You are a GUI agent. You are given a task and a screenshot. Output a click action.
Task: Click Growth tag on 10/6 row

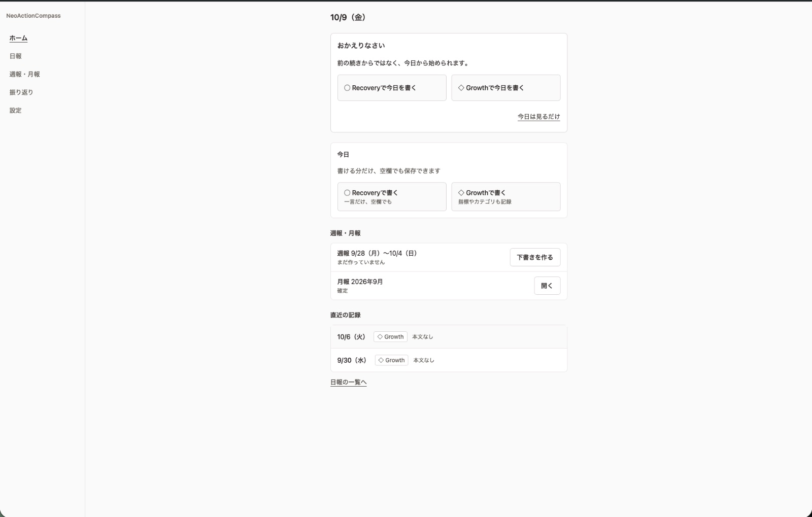[390, 337]
